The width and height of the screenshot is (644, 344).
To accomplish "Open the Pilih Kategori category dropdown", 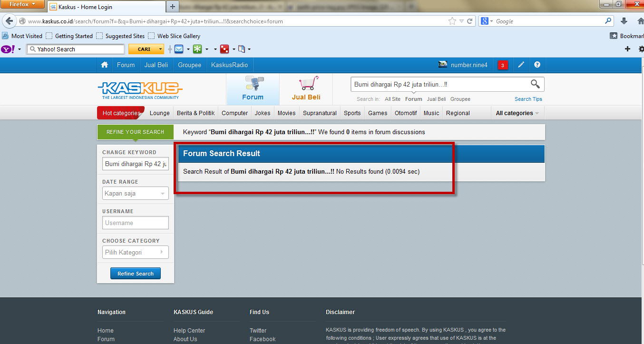I will coord(136,252).
